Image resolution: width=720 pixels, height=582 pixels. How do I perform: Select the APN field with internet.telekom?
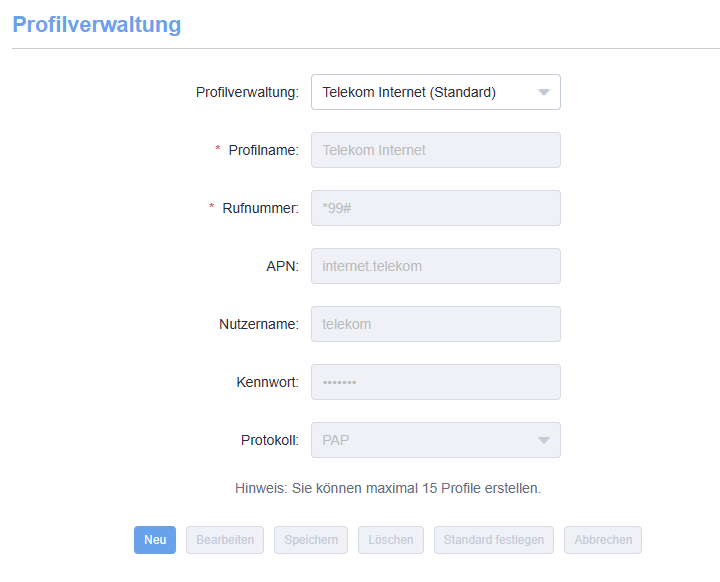pyautogui.click(x=435, y=266)
